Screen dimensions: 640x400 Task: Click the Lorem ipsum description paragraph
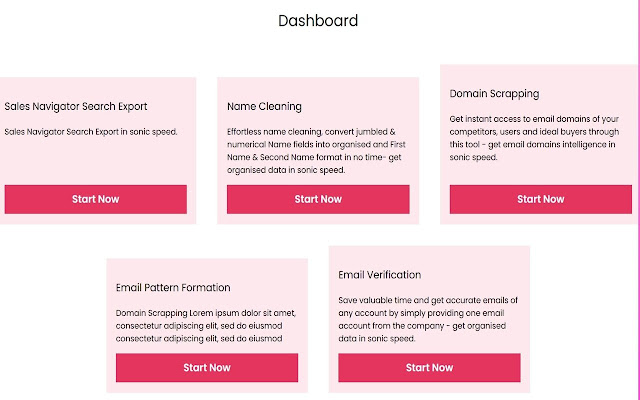click(x=206, y=325)
